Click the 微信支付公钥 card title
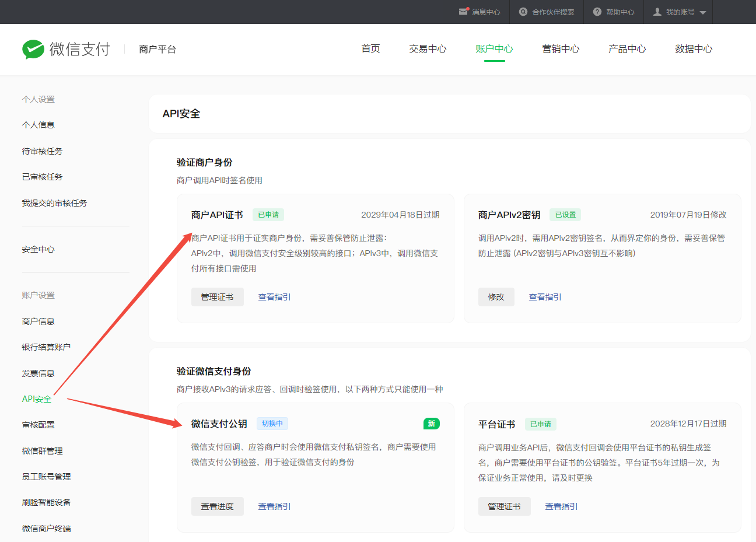 [x=219, y=424]
